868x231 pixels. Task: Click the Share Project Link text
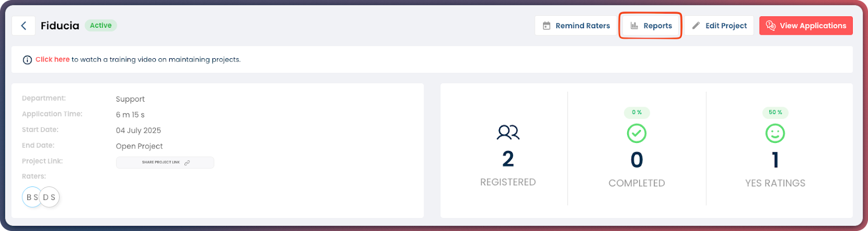pos(161,163)
